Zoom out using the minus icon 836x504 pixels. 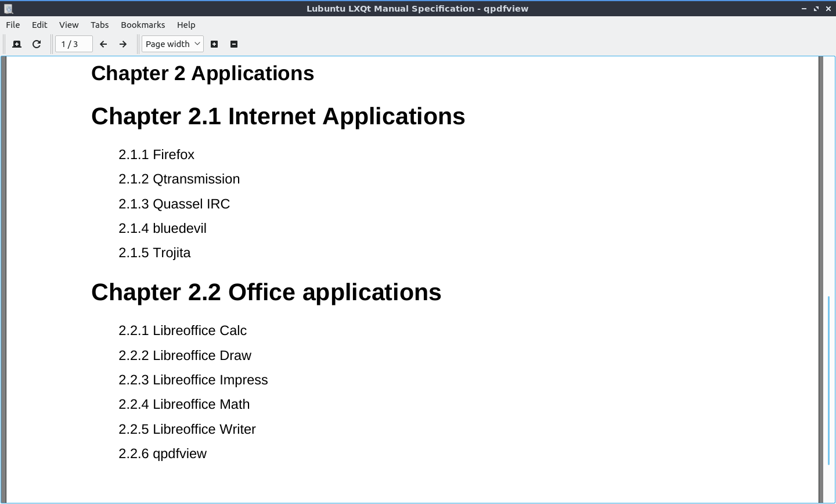pyautogui.click(x=234, y=44)
